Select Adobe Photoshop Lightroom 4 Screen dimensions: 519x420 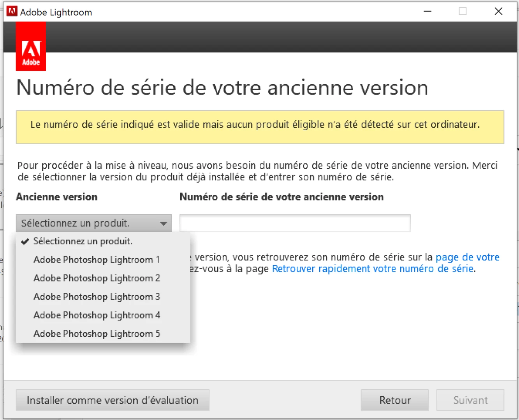click(x=103, y=315)
